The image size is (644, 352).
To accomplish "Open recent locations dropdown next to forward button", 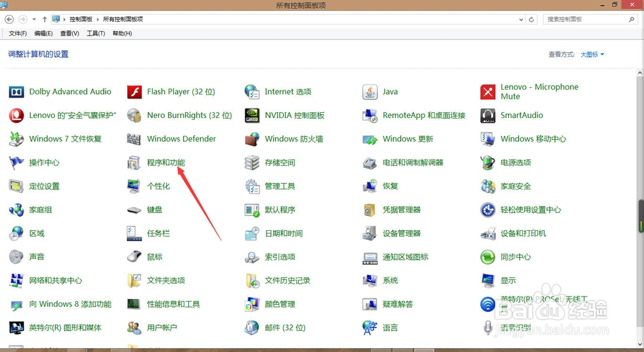I will 34,19.
